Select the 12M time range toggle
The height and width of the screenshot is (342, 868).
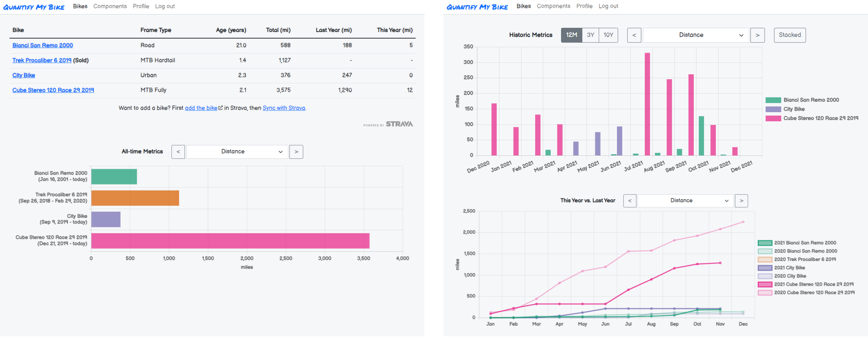coord(571,35)
